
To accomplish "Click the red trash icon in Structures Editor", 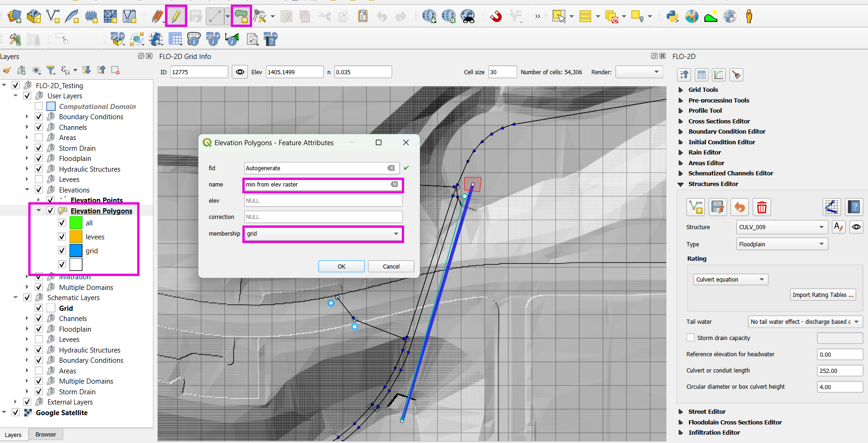I will [761, 207].
